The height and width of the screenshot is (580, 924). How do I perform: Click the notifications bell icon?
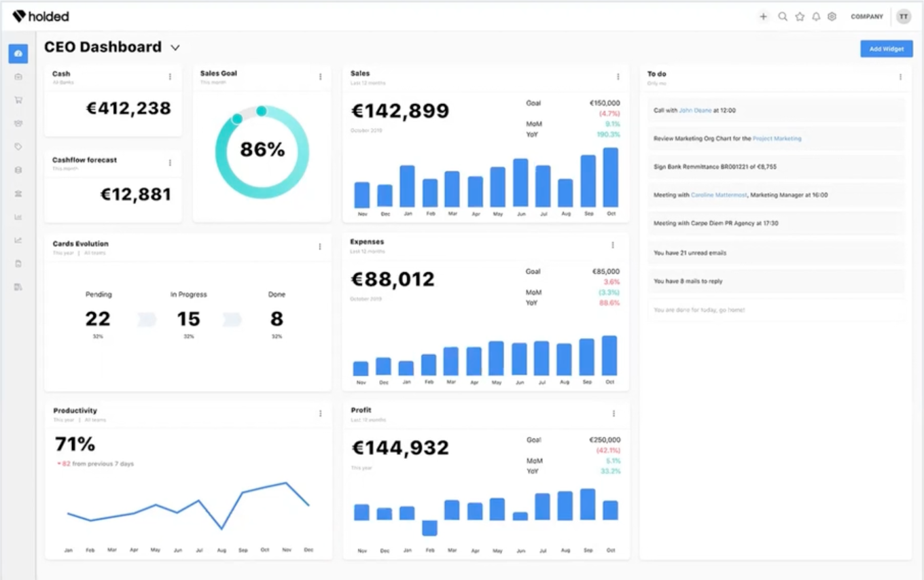pyautogui.click(x=815, y=16)
